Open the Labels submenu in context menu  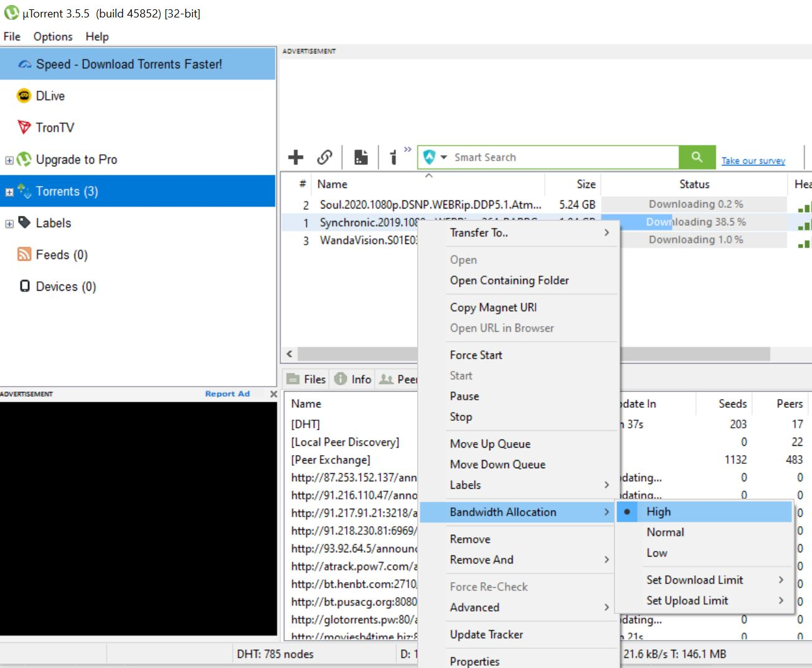tap(519, 485)
